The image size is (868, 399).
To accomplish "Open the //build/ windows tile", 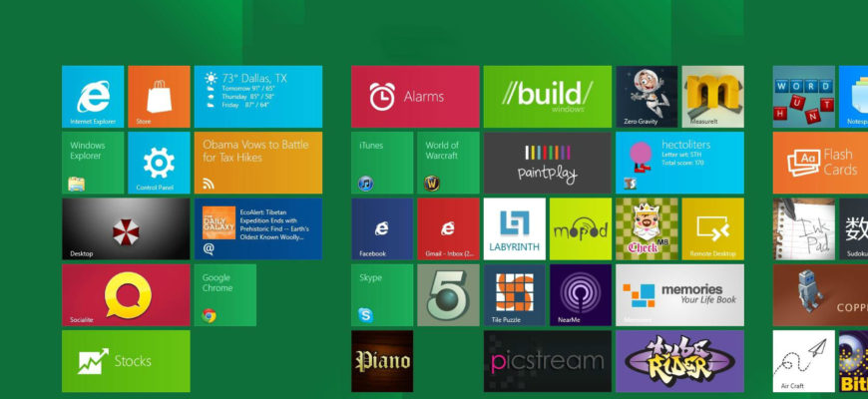I will coord(548,97).
